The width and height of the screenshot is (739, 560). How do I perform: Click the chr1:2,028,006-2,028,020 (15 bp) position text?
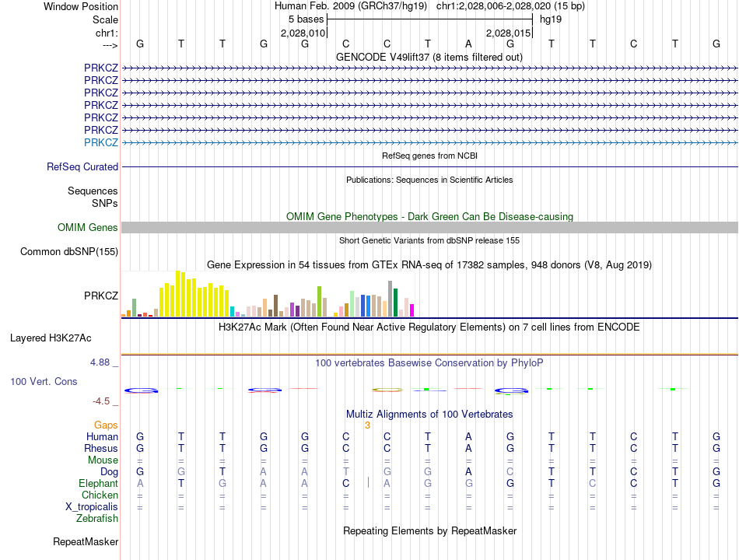510,6
